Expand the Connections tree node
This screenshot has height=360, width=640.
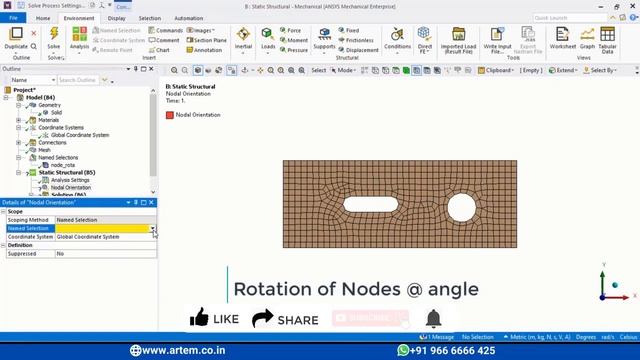click(x=18, y=142)
